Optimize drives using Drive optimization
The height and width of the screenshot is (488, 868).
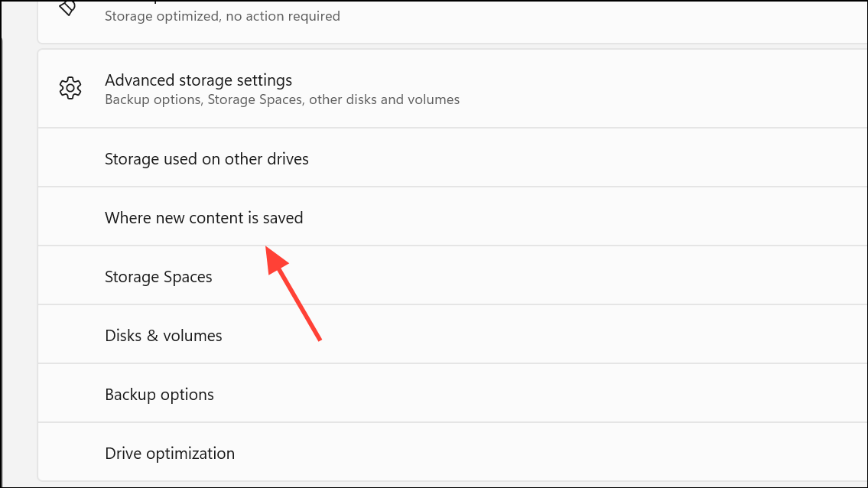(x=169, y=453)
